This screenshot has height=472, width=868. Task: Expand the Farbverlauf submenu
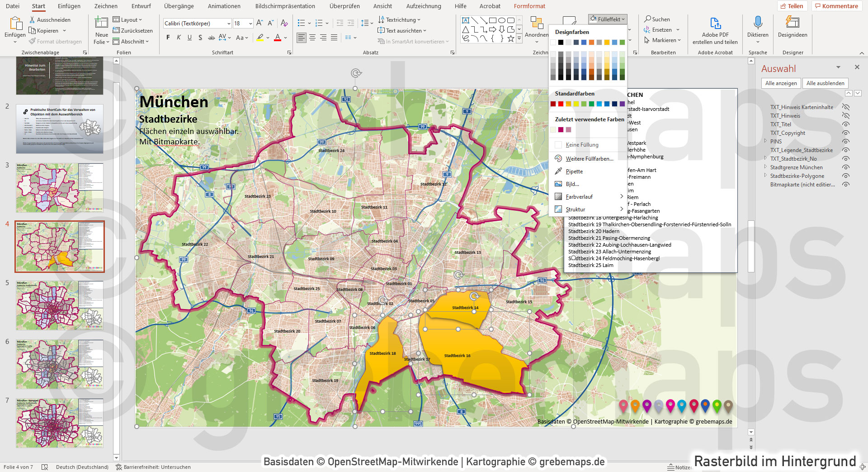point(579,196)
